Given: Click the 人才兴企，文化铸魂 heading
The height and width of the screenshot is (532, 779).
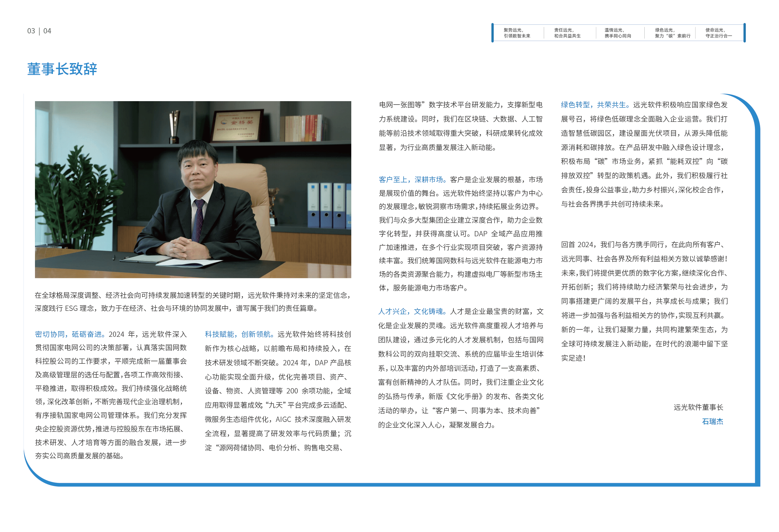Looking at the screenshot, I should point(412,311).
